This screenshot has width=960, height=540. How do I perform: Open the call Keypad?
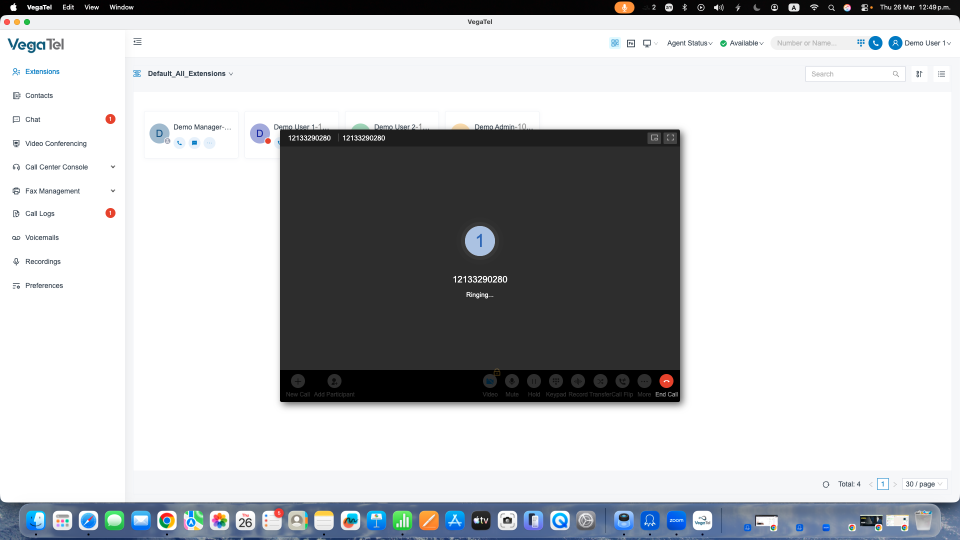[x=555, y=381]
